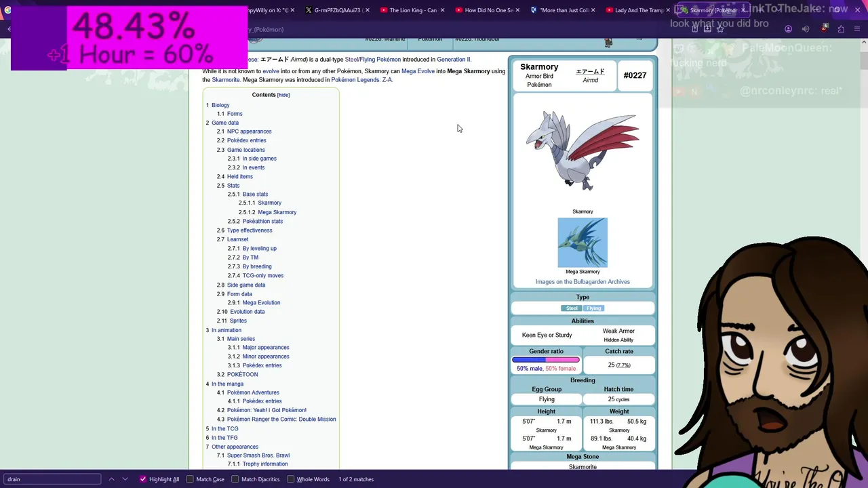Click the red-badged extension icon in toolbar

point(823,28)
